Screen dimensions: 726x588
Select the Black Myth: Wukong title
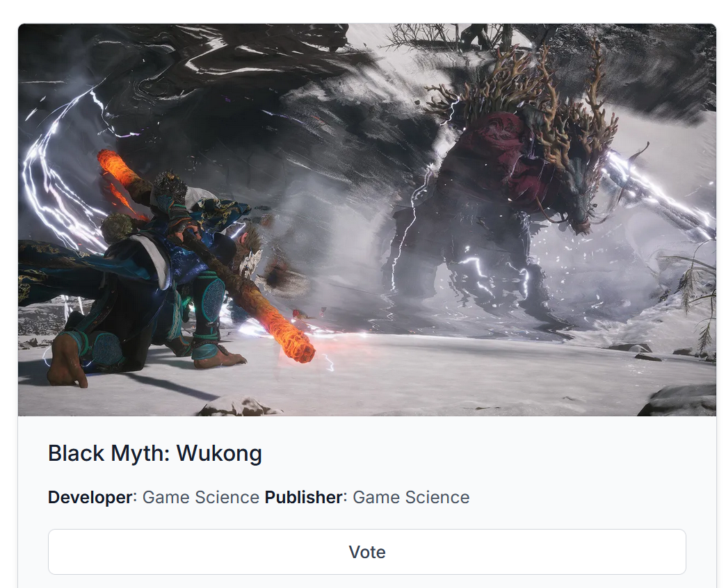(x=154, y=453)
